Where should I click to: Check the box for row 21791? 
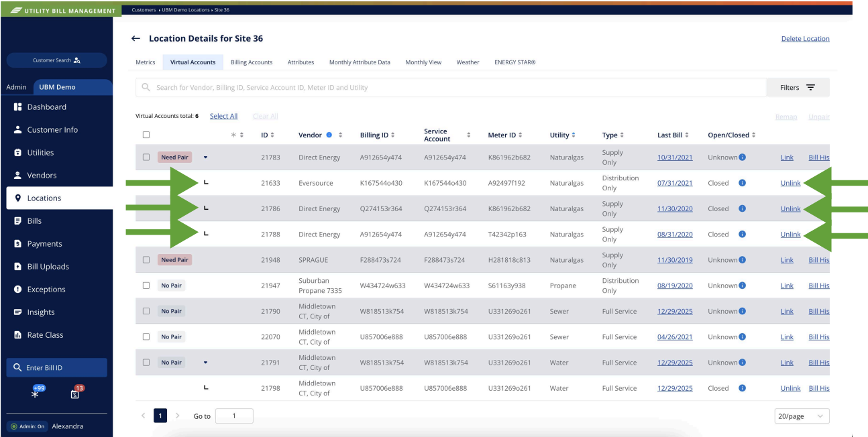point(146,363)
